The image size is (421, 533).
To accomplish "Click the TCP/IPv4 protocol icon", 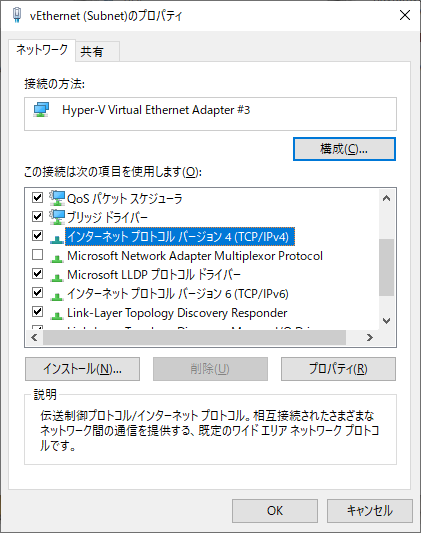I will [x=57, y=240].
